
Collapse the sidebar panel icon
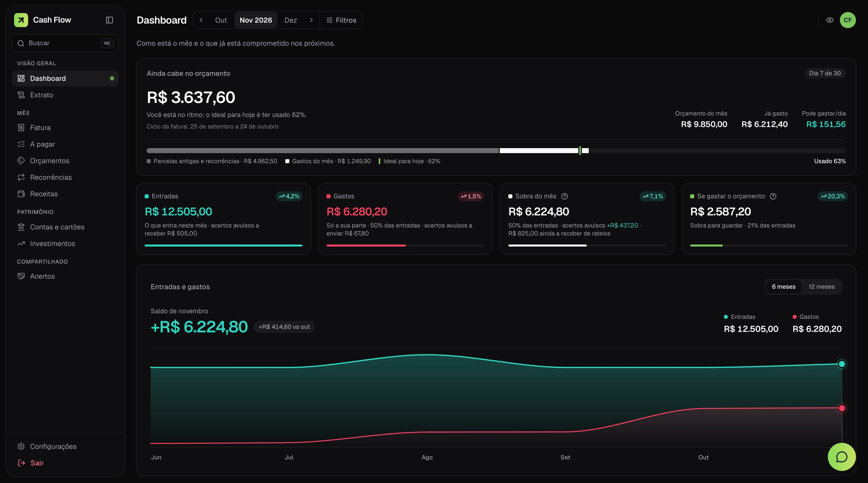(x=109, y=20)
